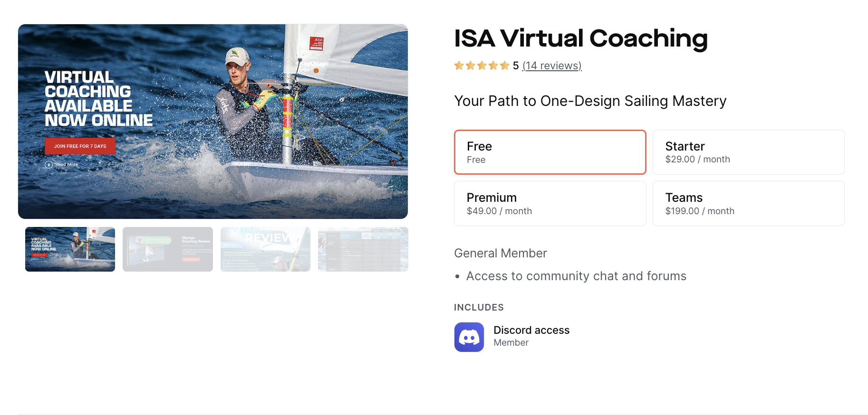Select the Free plan card
Viewport: 868px width, 415px height.
click(550, 152)
